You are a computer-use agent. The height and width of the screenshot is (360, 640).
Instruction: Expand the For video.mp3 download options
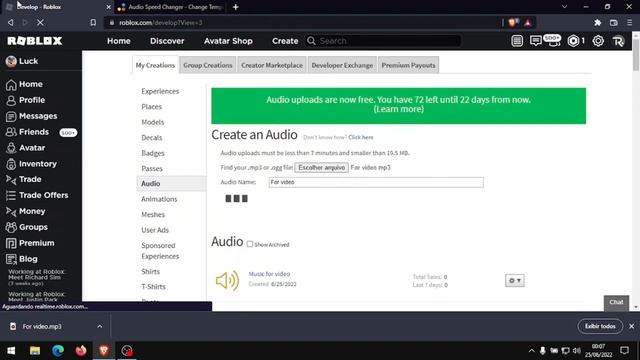(100, 326)
